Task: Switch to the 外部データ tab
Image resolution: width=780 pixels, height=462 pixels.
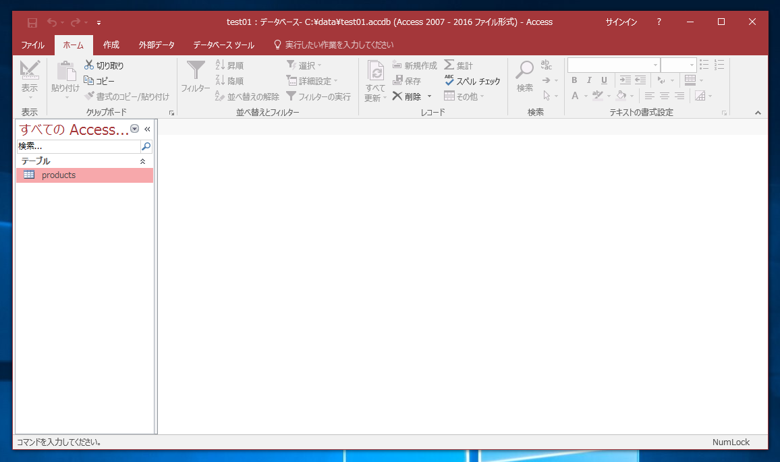Action: click(x=157, y=45)
